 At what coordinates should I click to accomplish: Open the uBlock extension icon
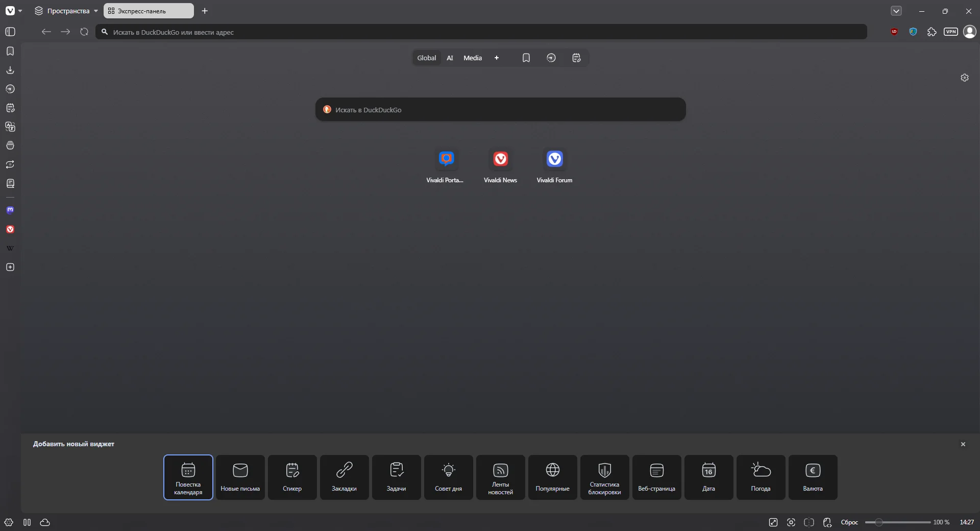pyautogui.click(x=894, y=32)
